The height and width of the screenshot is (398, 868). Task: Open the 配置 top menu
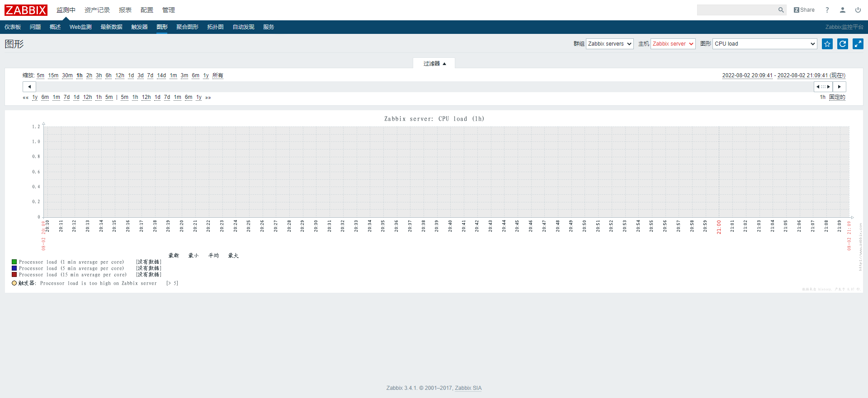click(x=147, y=10)
